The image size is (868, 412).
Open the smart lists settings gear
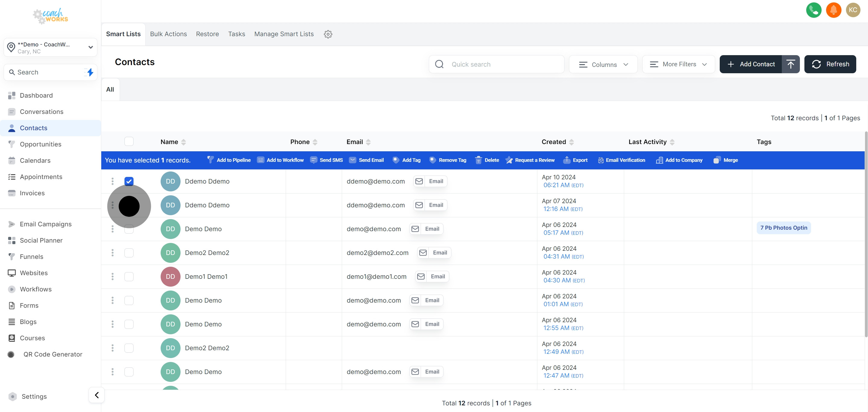click(328, 34)
